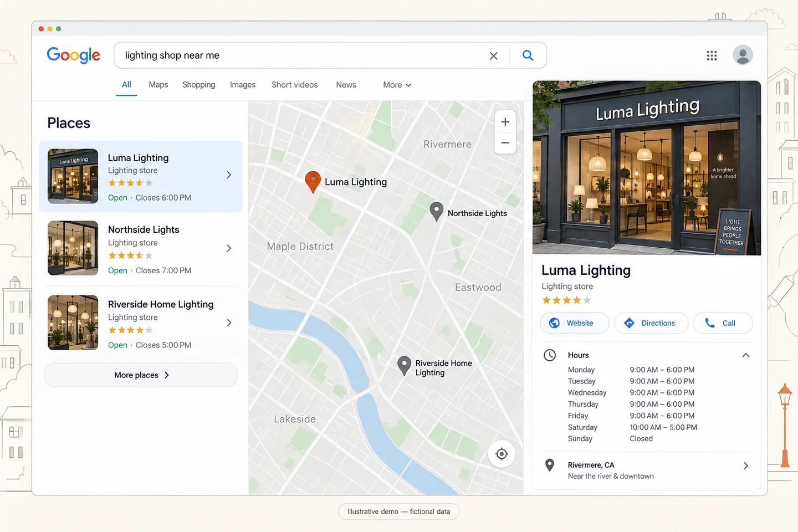Zoom in on the map
The width and height of the screenshot is (798, 532).
[x=505, y=122]
